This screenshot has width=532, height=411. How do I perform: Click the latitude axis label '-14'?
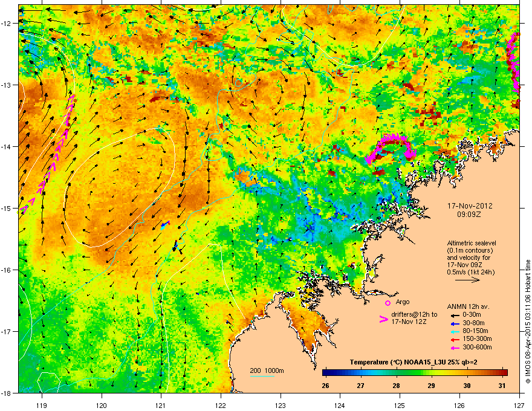[7, 146]
